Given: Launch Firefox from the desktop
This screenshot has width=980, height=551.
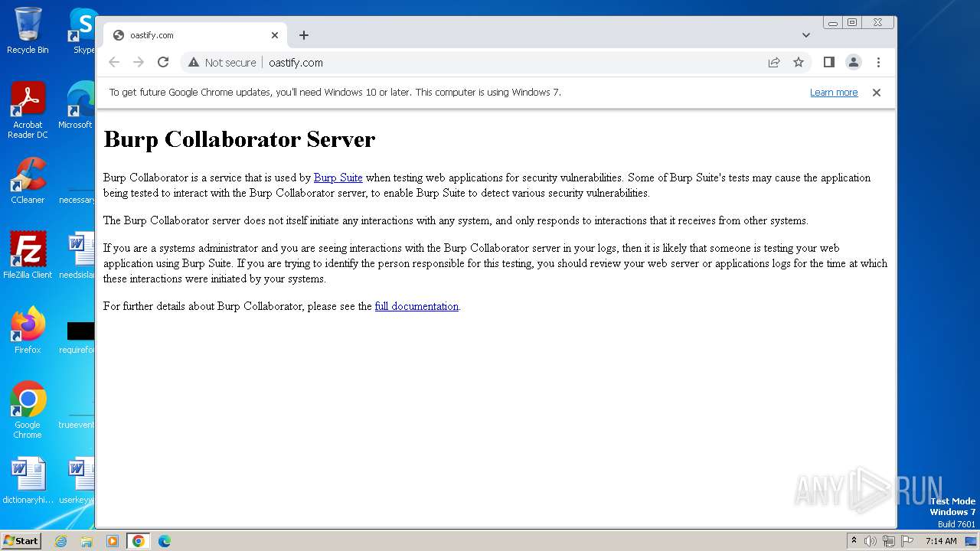Looking at the screenshot, I should [x=28, y=331].
